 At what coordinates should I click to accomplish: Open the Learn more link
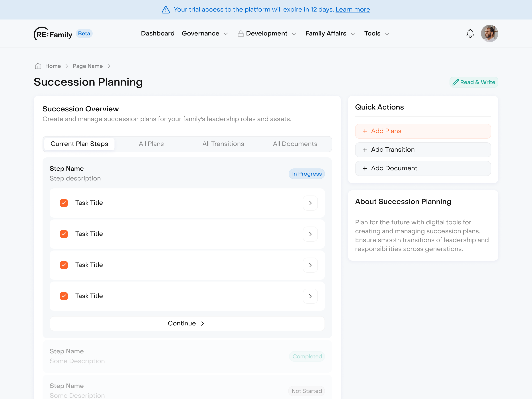pyautogui.click(x=353, y=9)
